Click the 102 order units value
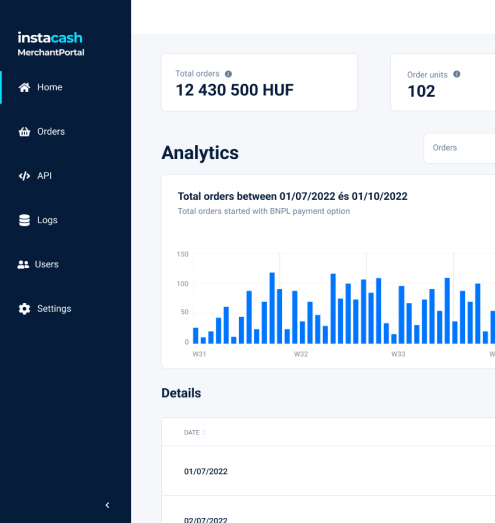This screenshot has height=523, width=495. pos(421,91)
